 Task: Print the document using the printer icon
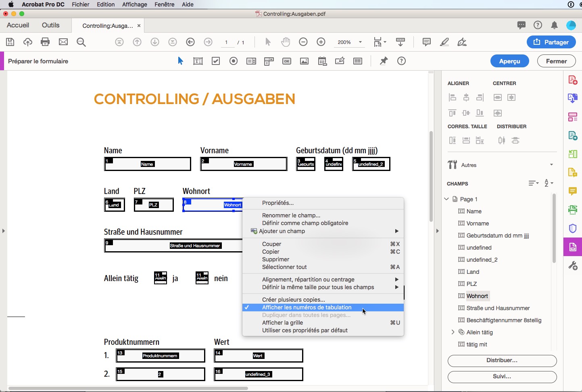point(45,42)
